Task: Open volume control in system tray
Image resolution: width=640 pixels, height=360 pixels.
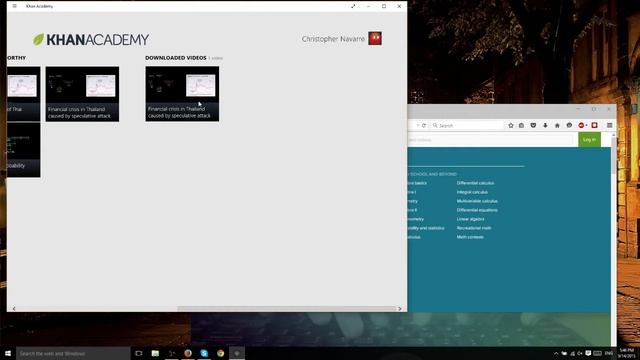Action: [x=580, y=353]
